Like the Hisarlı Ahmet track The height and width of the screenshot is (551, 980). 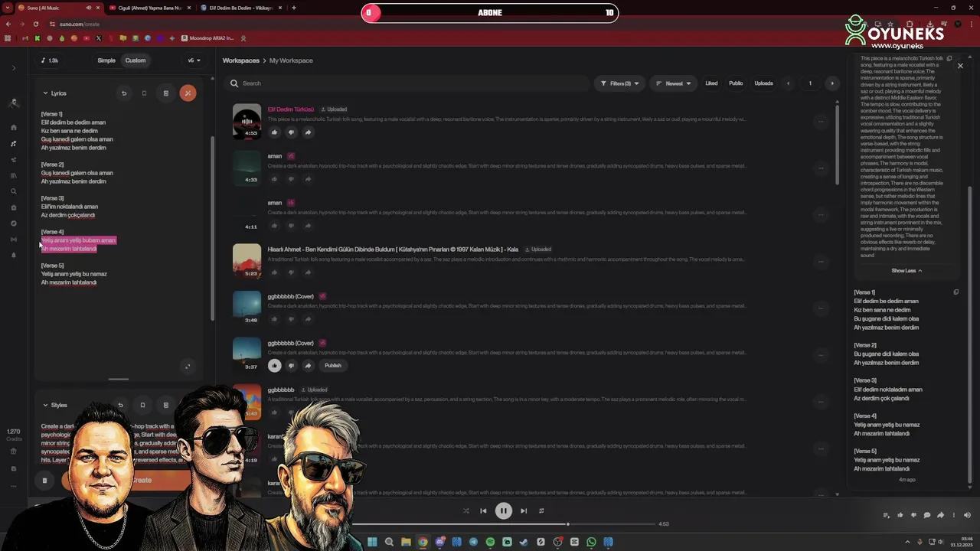[274, 272]
